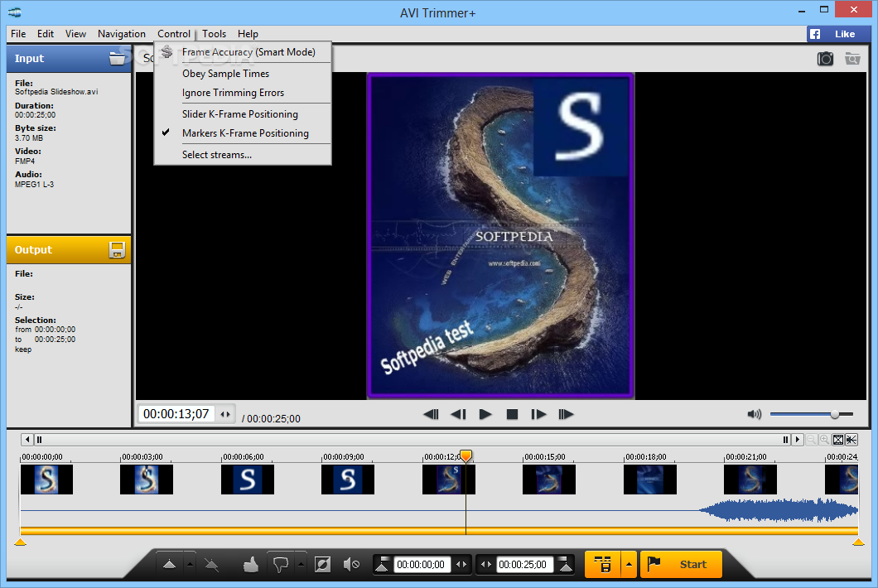The width and height of the screenshot is (878, 588).
Task: Click timeline scroll right arrow
Action: [798, 440]
